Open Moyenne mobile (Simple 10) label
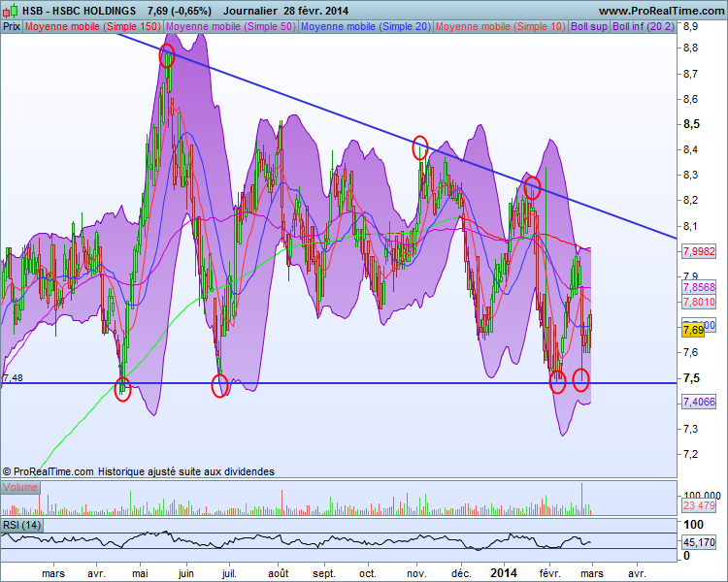Image resolution: width=728 pixels, height=582 pixels. 501,26
